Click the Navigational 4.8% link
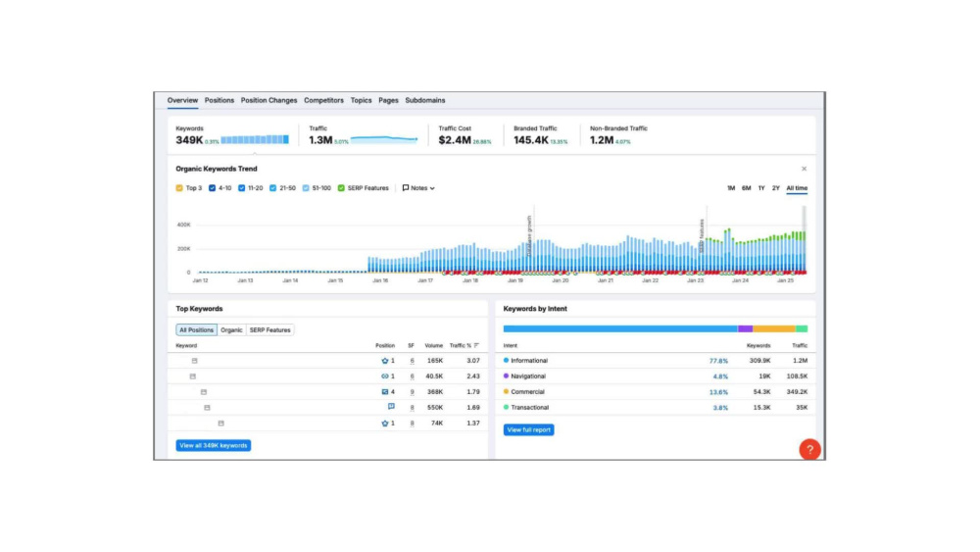980x552 pixels. click(x=720, y=376)
